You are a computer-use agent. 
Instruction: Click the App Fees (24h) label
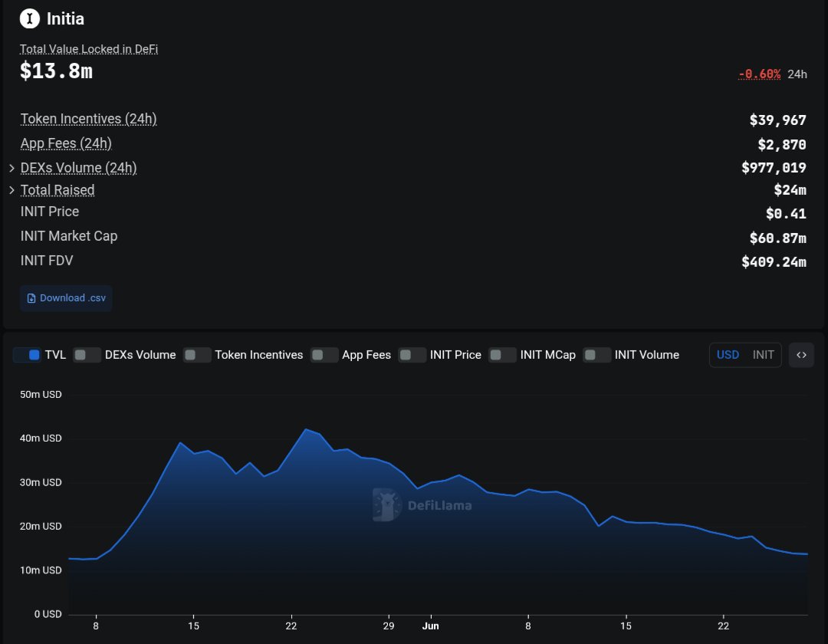click(x=66, y=143)
